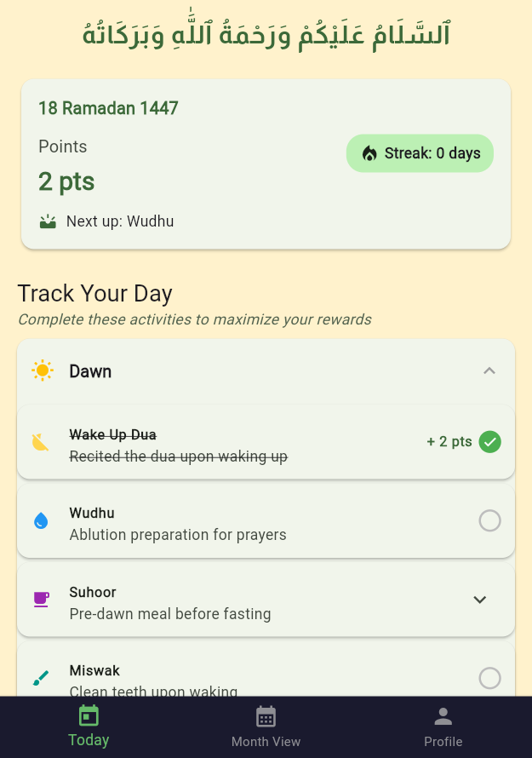
Task: Click the miswak toothbrush icon
Action: coord(41,678)
